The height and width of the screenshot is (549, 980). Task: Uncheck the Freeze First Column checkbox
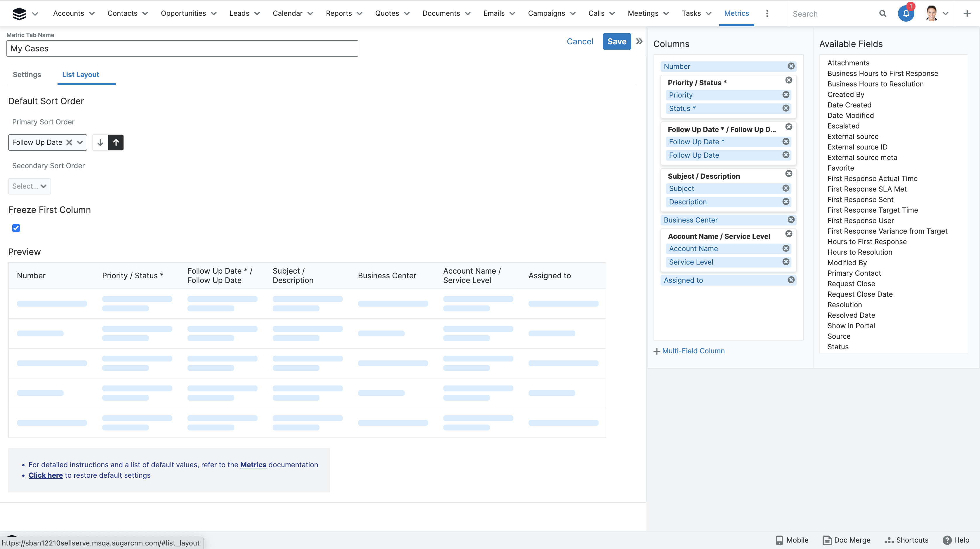click(16, 228)
